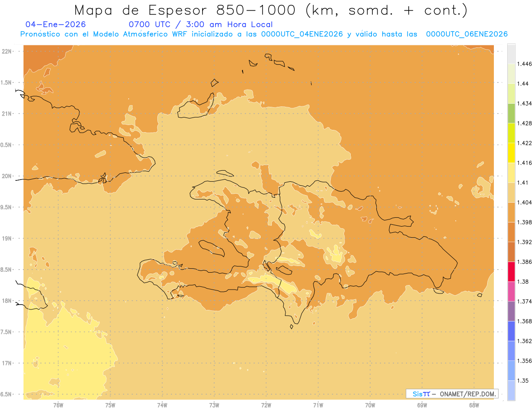Click the 71W longitude label
The image size is (532, 411).
pos(318,405)
